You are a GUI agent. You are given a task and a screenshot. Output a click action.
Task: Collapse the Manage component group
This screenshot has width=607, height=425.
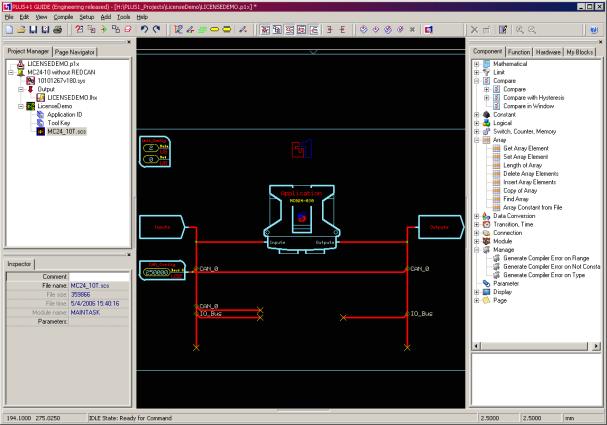[477, 250]
